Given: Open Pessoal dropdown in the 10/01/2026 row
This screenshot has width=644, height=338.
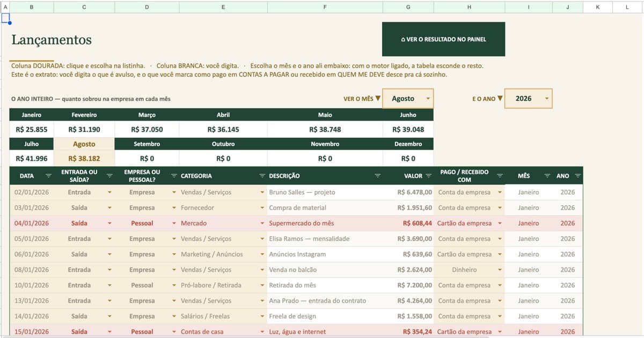Looking at the screenshot, I should click(174, 285).
